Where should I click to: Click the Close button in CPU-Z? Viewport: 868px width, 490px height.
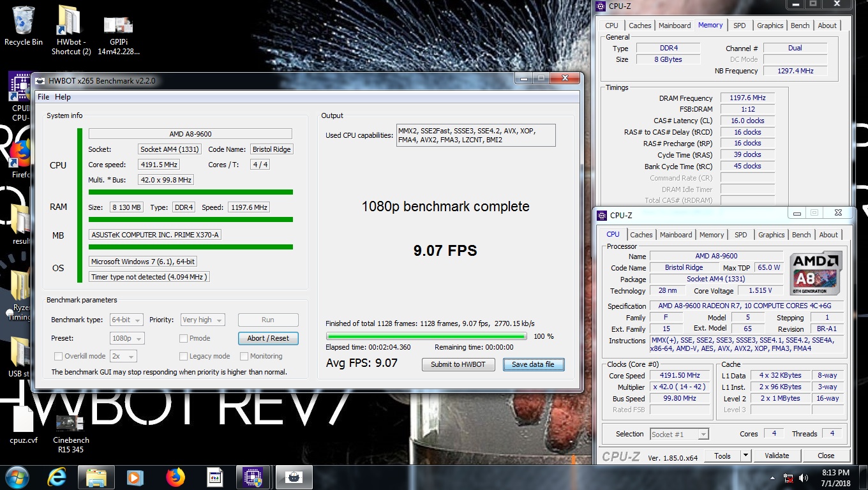(x=826, y=456)
